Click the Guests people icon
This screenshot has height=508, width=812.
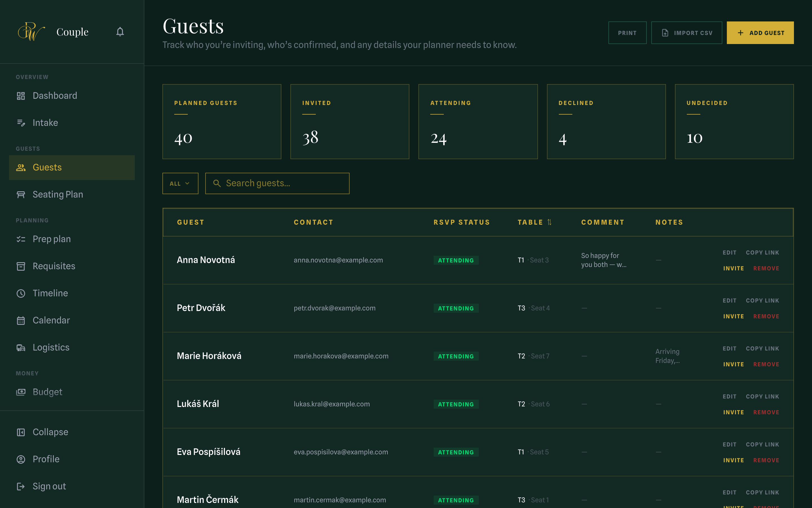(x=21, y=168)
